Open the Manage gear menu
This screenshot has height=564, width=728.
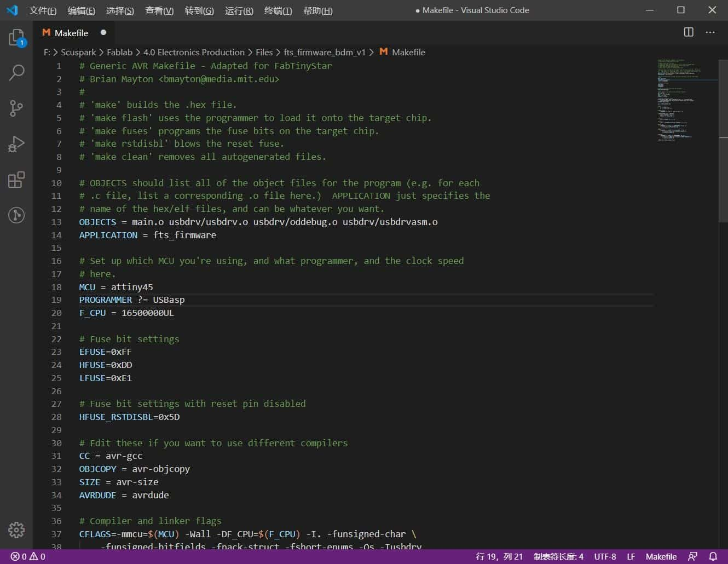point(16,530)
